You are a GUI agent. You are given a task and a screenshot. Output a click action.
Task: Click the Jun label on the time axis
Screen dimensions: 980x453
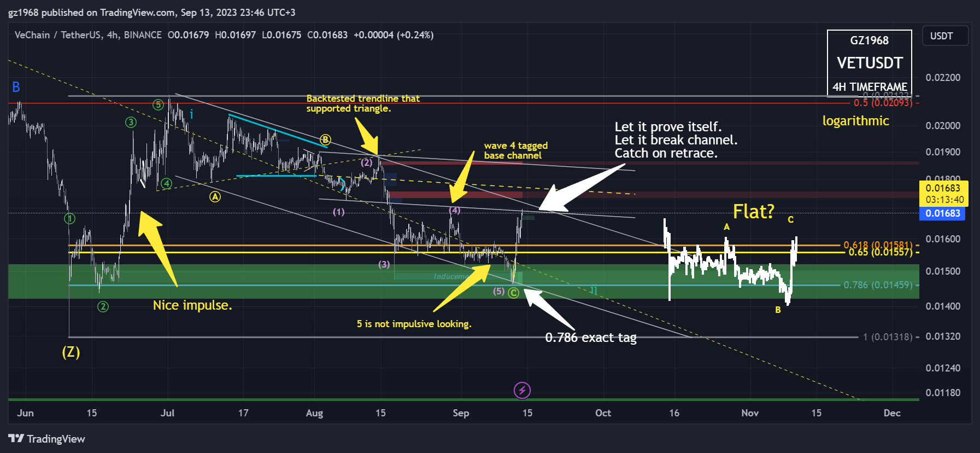point(25,413)
